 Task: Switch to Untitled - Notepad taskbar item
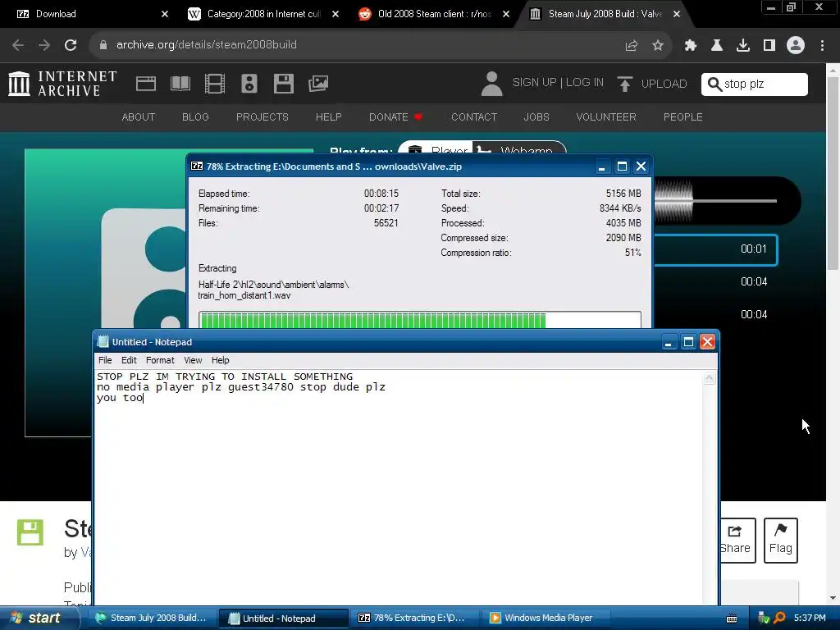point(283,619)
